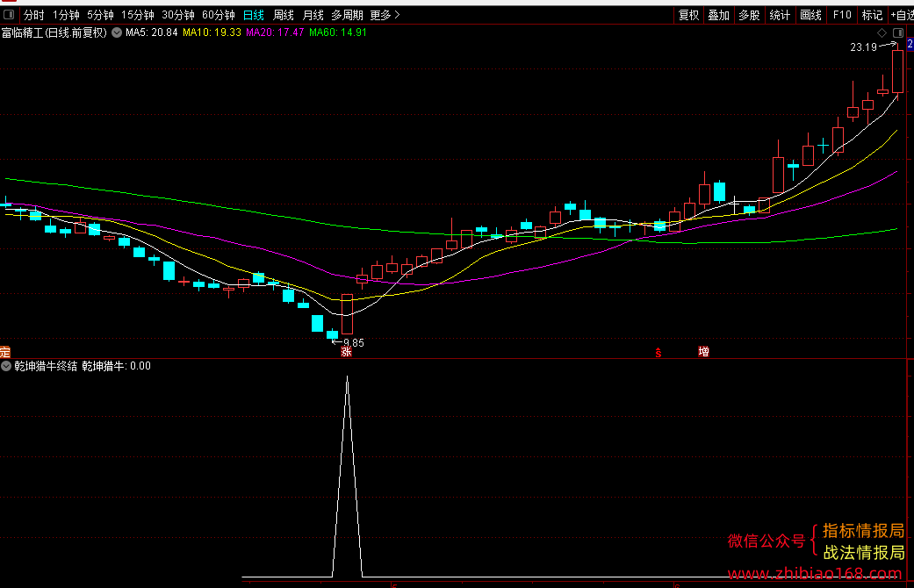The image size is (914, 588).
Task: Click the 23.19 high price label
Action: click(x=863, y=47)
